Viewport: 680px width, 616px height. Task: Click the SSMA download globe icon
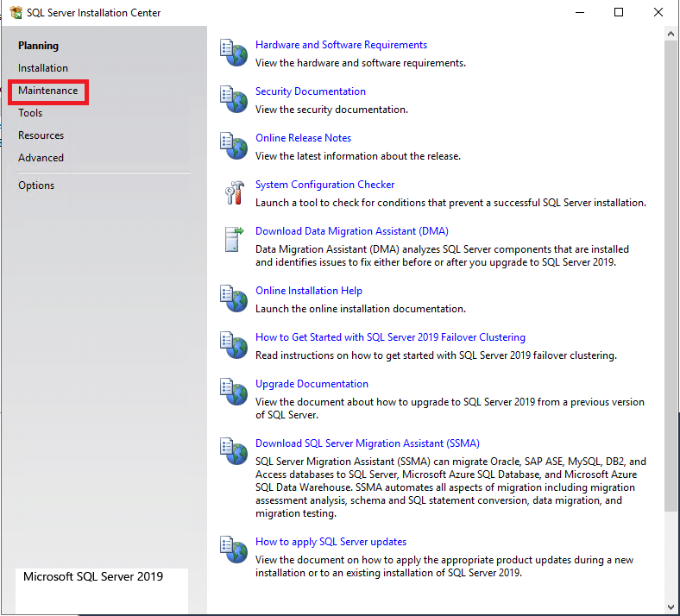(x=234, y=451)
